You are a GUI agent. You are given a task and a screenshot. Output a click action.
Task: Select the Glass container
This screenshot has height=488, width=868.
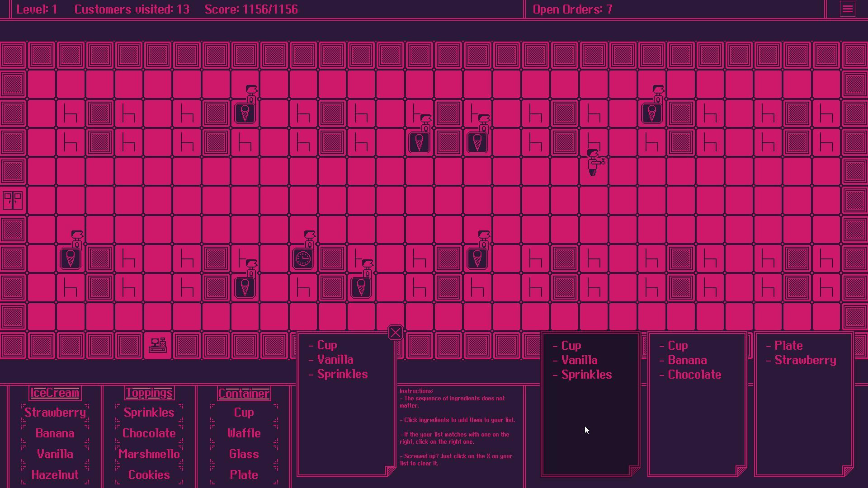[x=244, y=454]
